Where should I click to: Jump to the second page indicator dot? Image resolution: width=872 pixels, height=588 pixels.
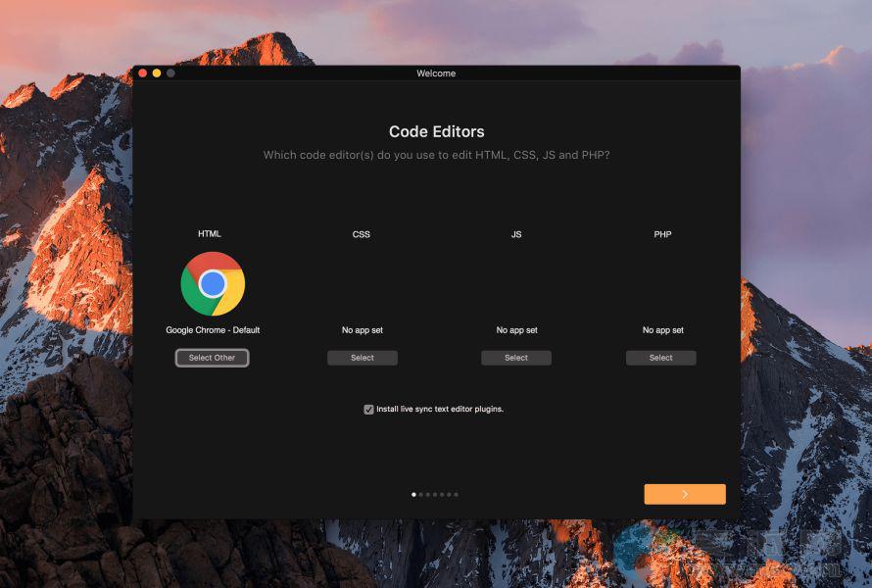(420, 495)
